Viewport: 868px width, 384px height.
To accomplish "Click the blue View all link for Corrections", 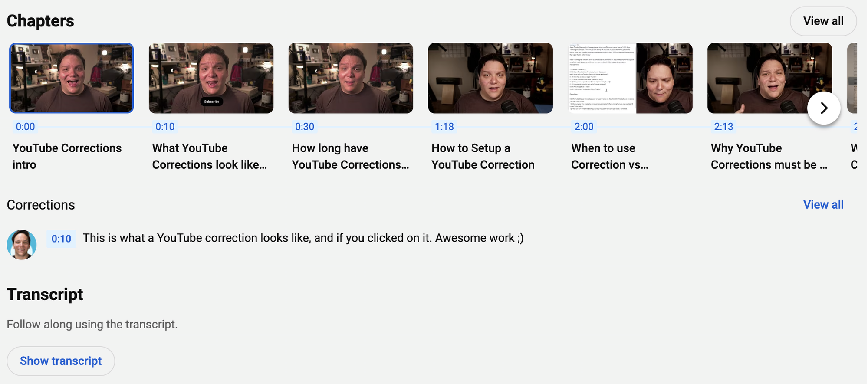I will [x=823, y=205].
